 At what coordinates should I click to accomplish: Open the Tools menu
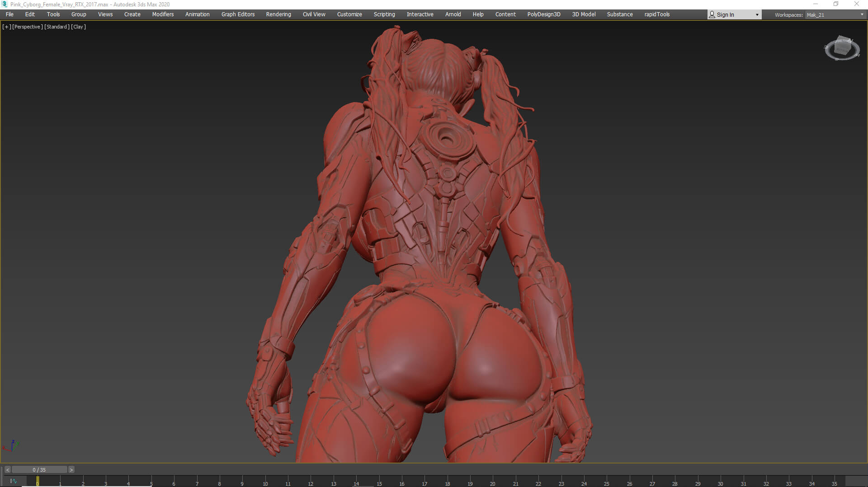click(53, 14)
